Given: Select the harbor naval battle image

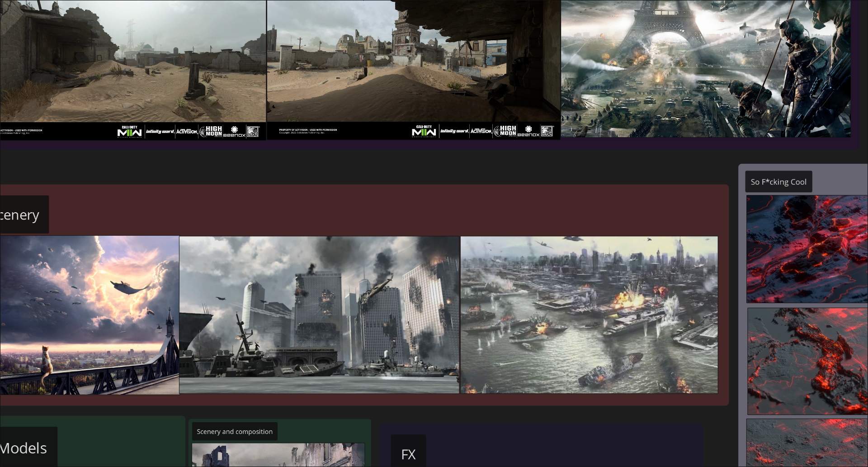Looking at the screenshot, I should click(x=589, y=315).
